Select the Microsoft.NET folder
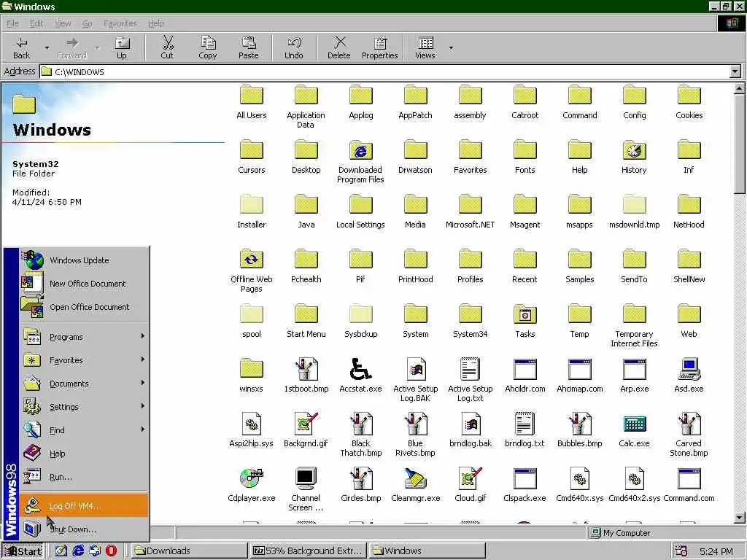Screen dimensions: 747x560 coord(471,212)
